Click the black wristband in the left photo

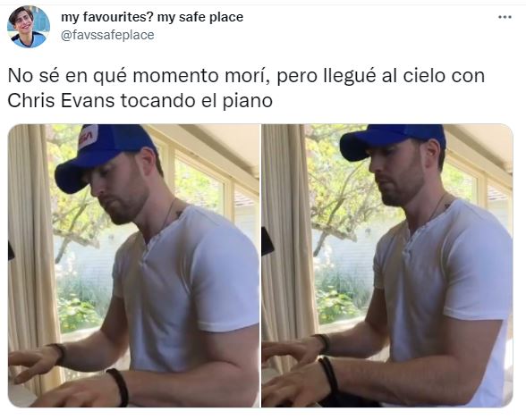[118, 387]
